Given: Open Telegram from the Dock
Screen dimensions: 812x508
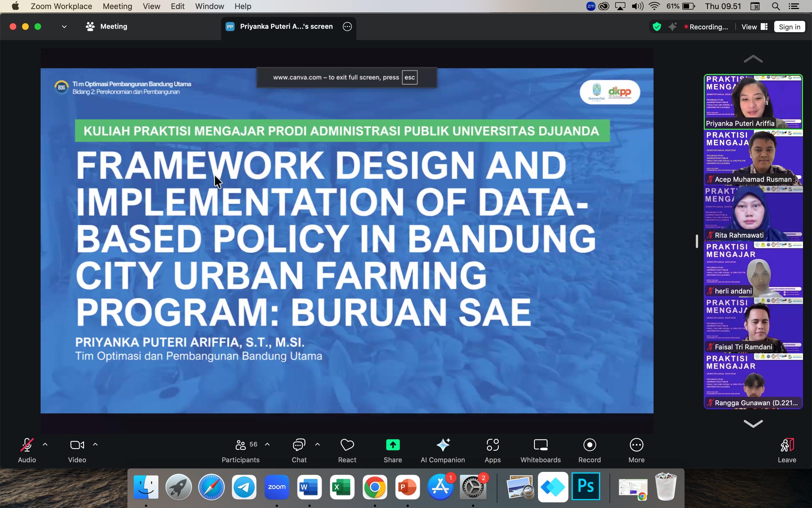Looking at the screenshot, I should click(244, 487).
